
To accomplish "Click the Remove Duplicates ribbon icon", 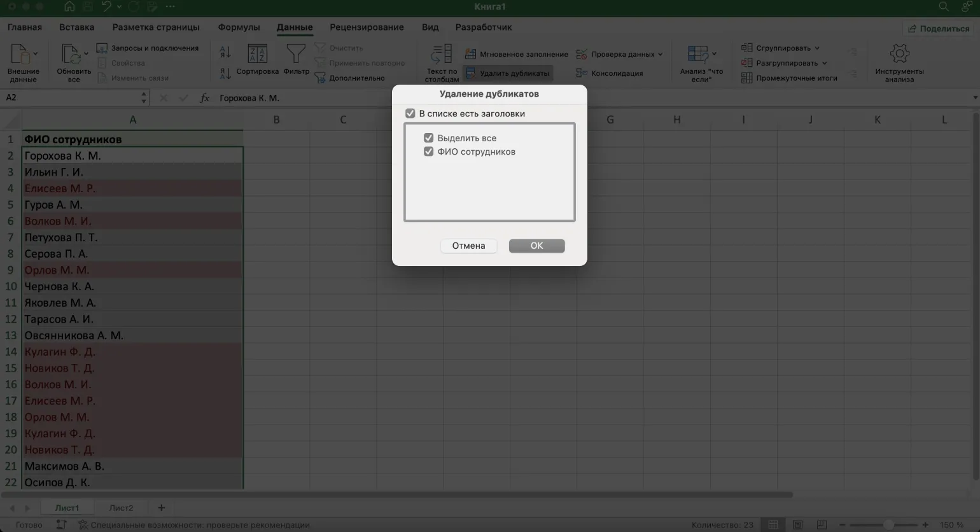I will click(x=470, y=73).
